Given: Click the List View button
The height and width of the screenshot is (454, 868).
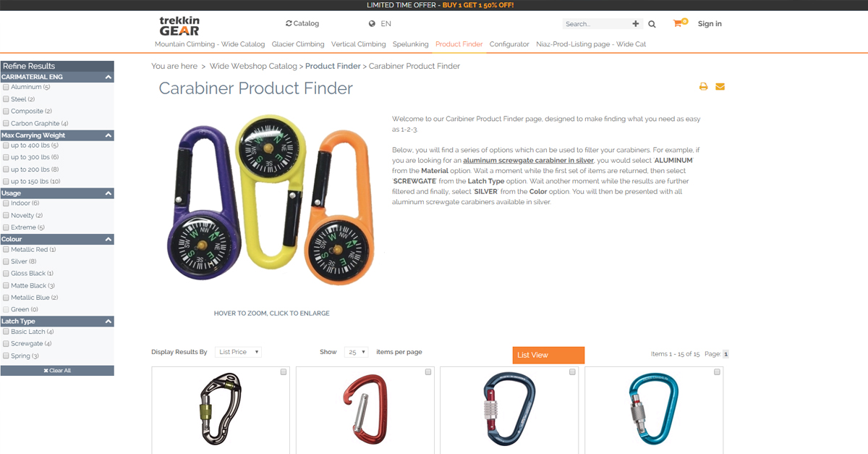Looking at the screenshot, I should (548, 355).
